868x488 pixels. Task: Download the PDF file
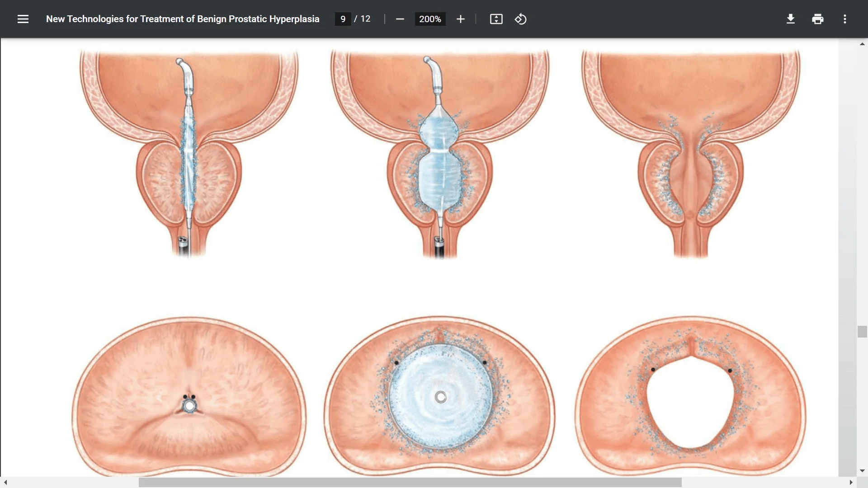(x=790, y=19)
